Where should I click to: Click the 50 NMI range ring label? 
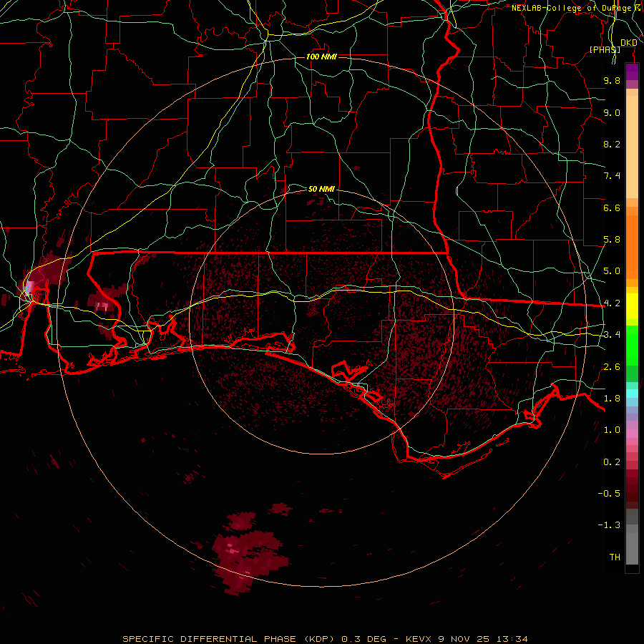point(321,189)
